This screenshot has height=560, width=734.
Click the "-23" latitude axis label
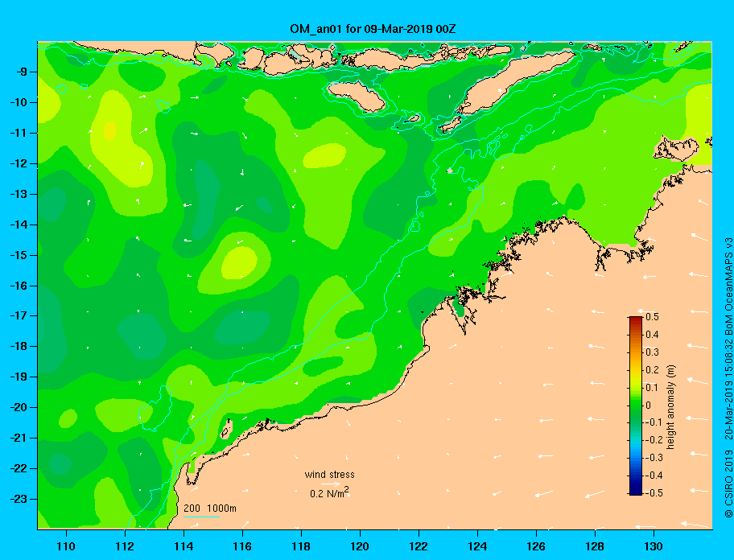[18, 499]
